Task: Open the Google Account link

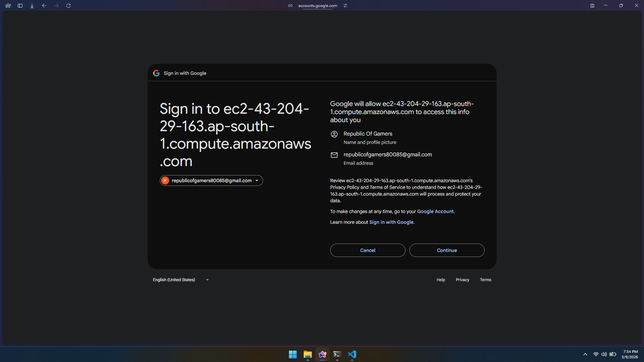Action: pyautogui.click(x=435, y=211)
